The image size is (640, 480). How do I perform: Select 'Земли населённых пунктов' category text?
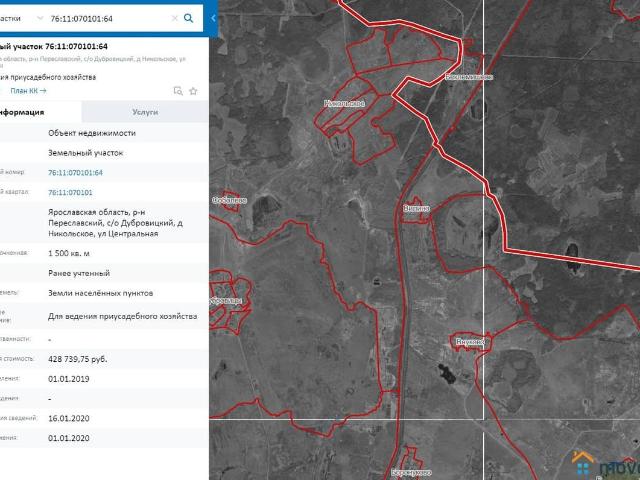click(100, 293)
